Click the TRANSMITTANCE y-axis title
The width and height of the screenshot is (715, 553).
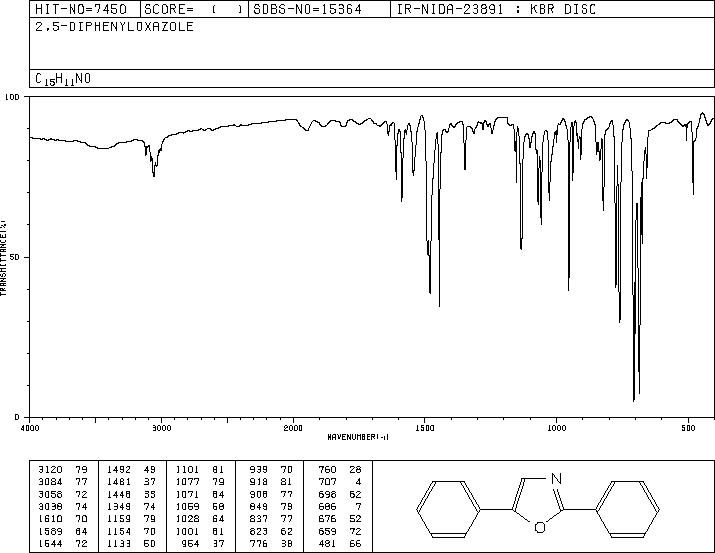[3, 258]
